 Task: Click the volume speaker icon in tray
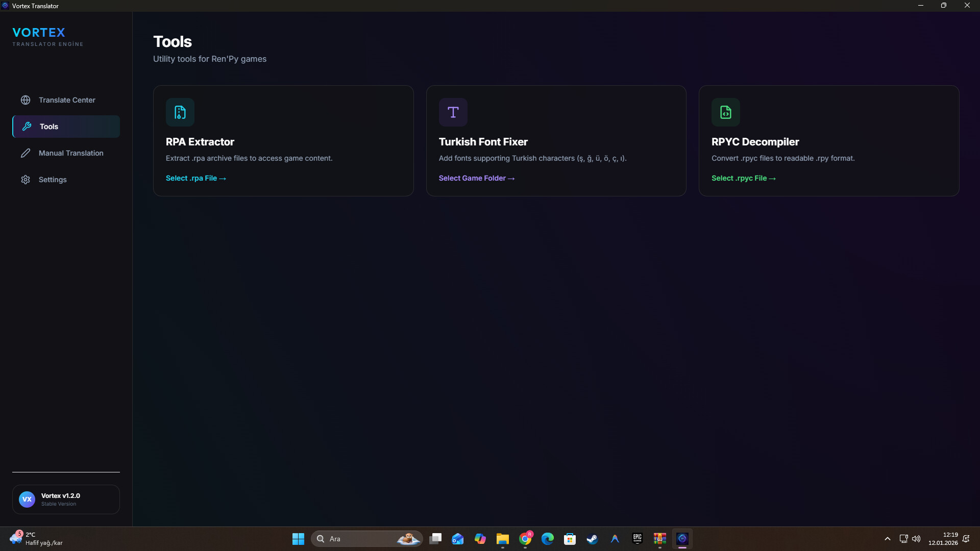click(x=917, y=539)
